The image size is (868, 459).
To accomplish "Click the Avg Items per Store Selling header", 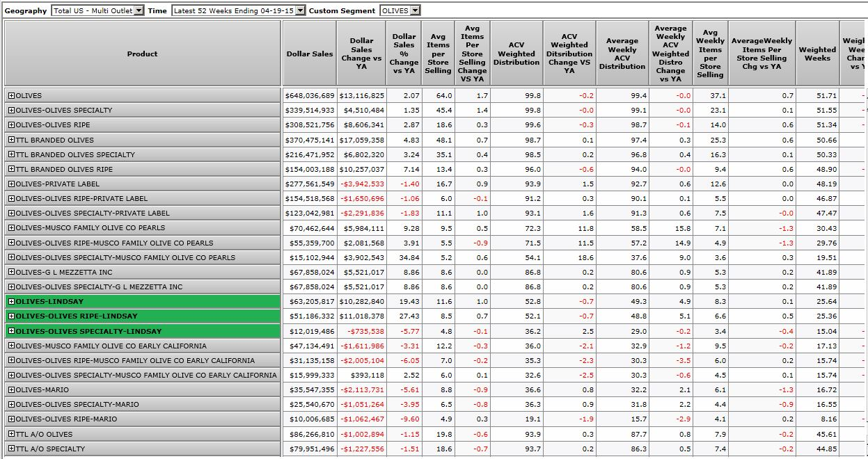I will click(438, 54).
